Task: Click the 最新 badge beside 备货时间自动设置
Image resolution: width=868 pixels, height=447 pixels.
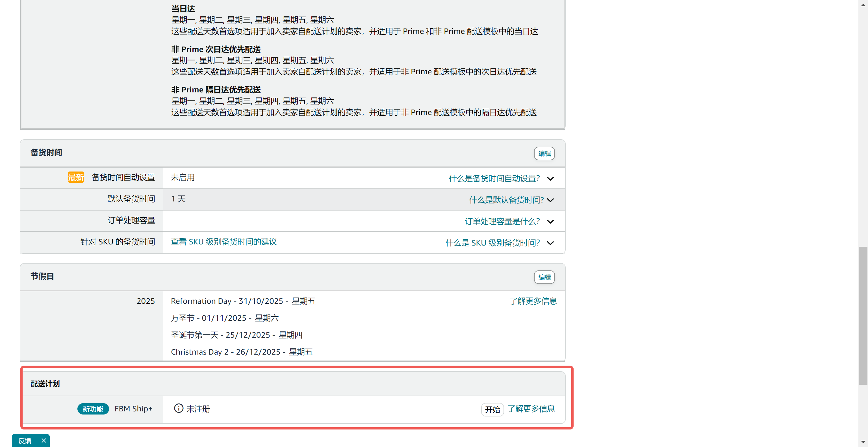Action: (76, 177)
